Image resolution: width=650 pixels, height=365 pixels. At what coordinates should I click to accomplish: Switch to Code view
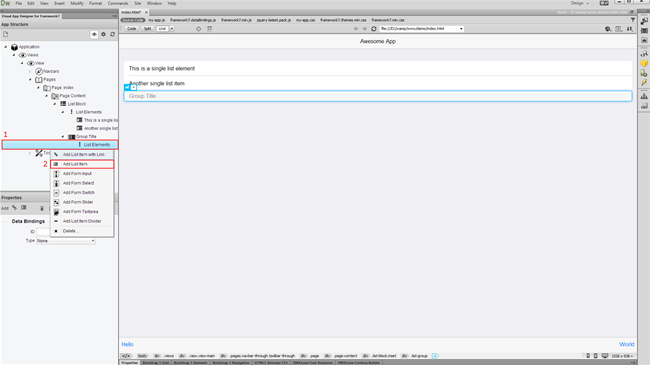click(x=131, y=29)
